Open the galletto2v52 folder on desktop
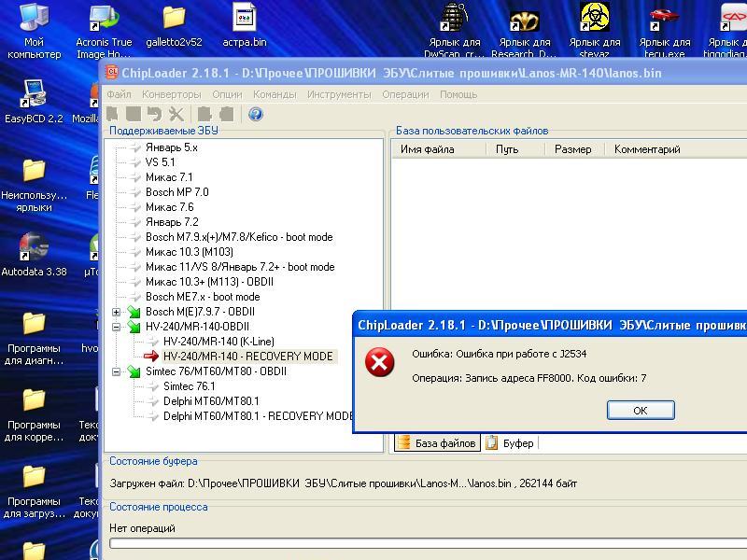This screenshot has width=747, height=560. pos(174,25)
